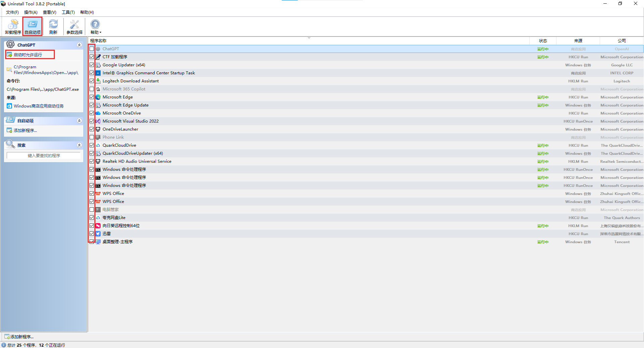Click 添加新程序 in the bottom bar
The image size is (644, 348).
click(x=19, y=337)
